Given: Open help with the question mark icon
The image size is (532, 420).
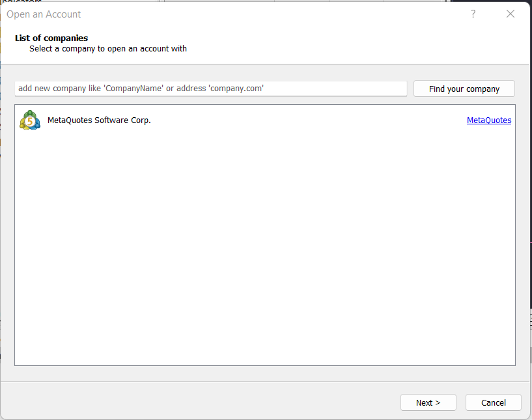Looking at the screenshot, I should [x=473, y=14].
